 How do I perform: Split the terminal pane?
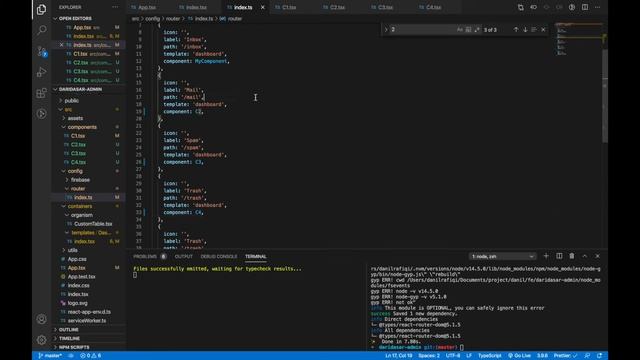[559, 256]
